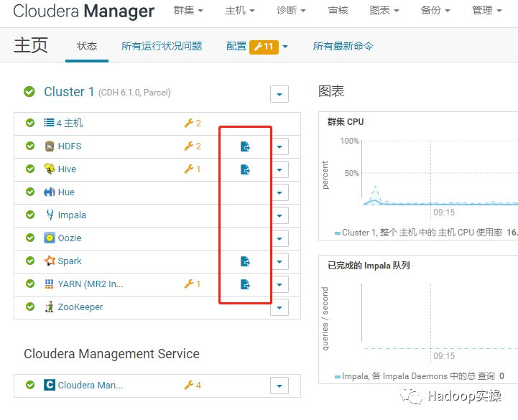Open Cloudera Management Service actions dropdown

click(279, 386)
